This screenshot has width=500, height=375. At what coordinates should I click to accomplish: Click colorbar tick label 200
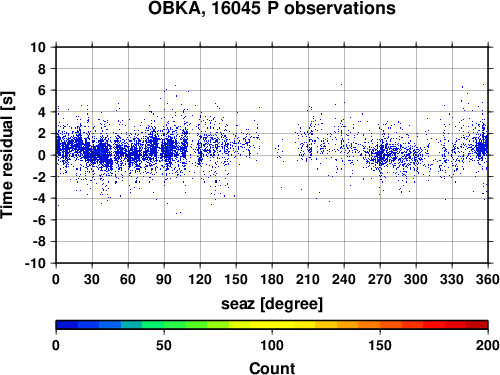pos(488,345)
